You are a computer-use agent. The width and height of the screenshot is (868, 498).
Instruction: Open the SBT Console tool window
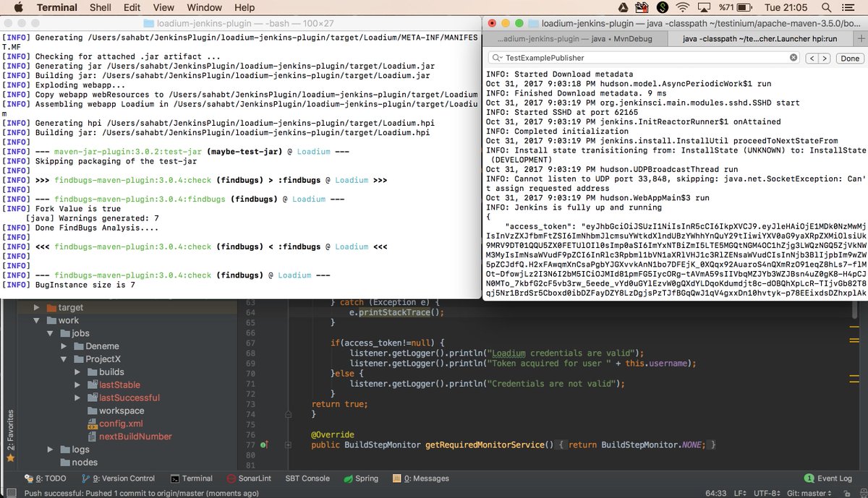coord(307,478)
